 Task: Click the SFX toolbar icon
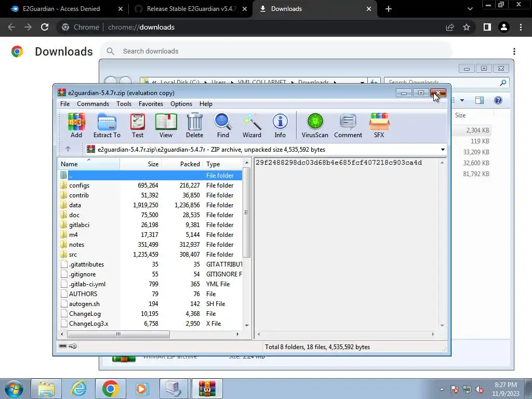tap(379, 125)
